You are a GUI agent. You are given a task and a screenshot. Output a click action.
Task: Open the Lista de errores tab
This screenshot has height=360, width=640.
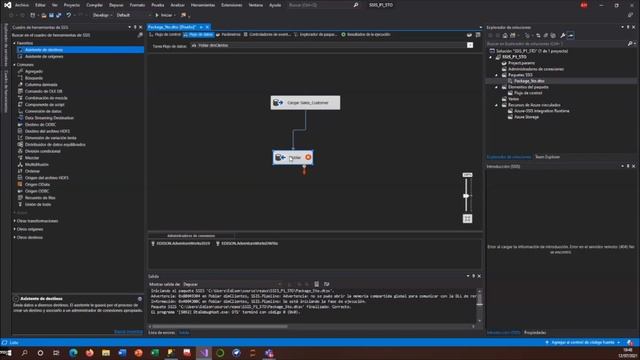pyautogui.click(x=161, y=333)
